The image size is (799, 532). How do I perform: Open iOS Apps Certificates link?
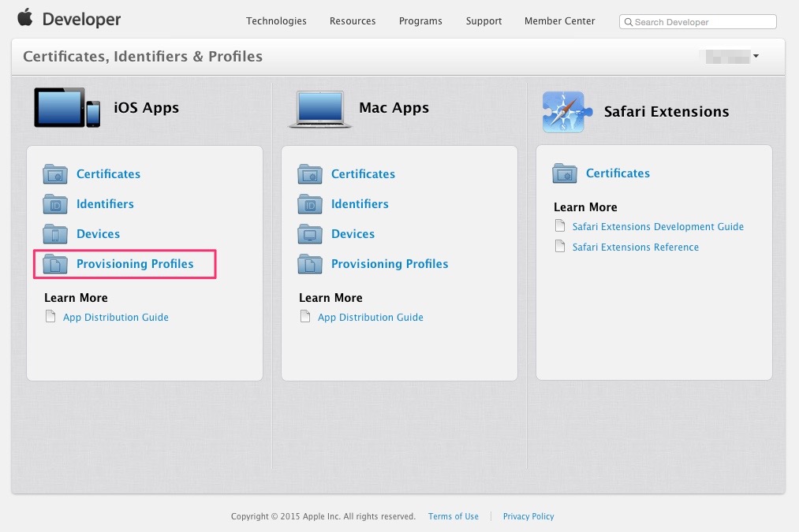coord(109,174)
